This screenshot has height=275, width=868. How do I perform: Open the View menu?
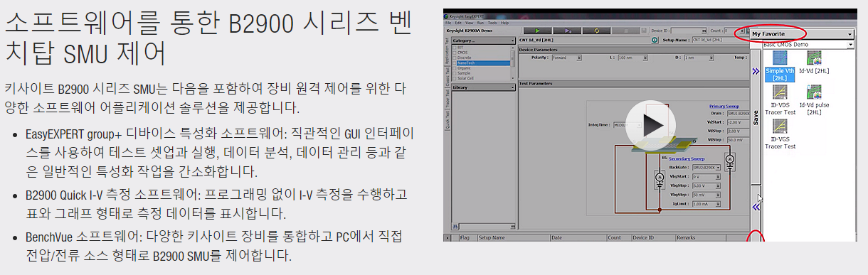tap(469, 23)
